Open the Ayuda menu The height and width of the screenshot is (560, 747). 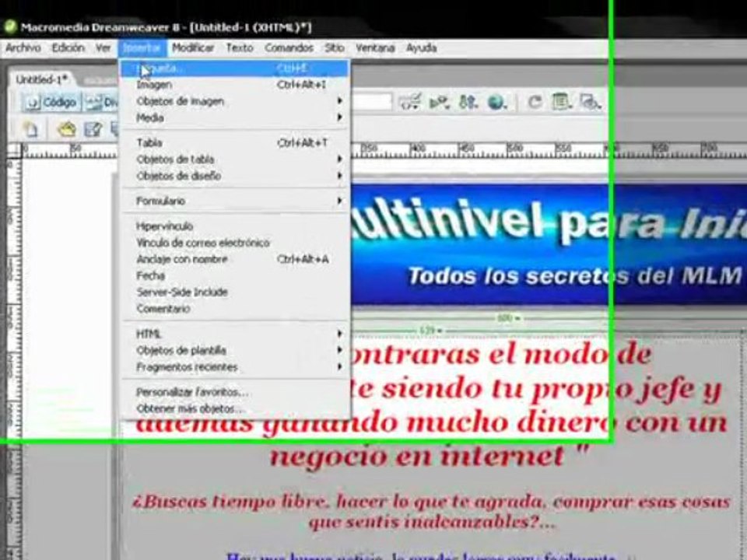(x=421, y=48)
